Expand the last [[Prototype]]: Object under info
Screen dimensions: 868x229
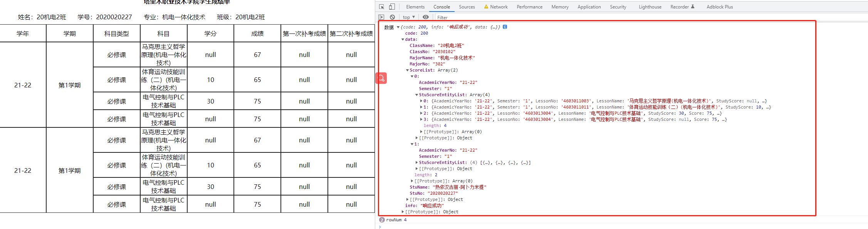point(403,212)
